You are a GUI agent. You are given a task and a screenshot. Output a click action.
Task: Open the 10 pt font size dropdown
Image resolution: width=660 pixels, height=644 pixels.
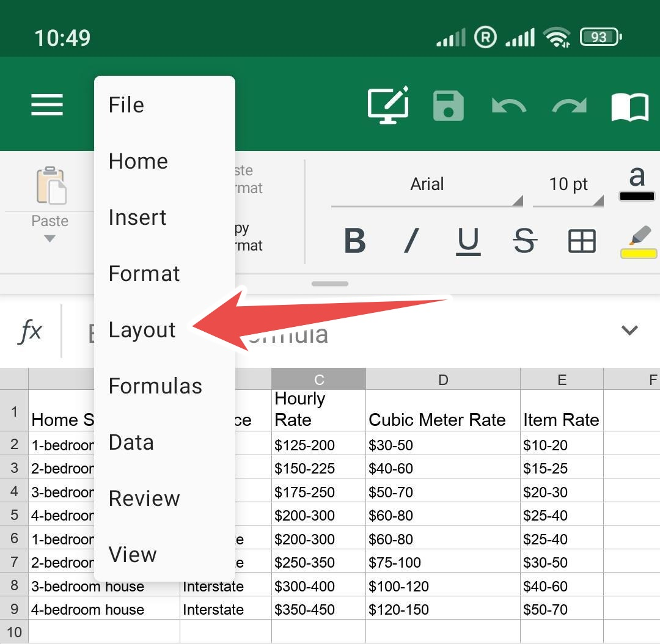click(x=568, y=185)
